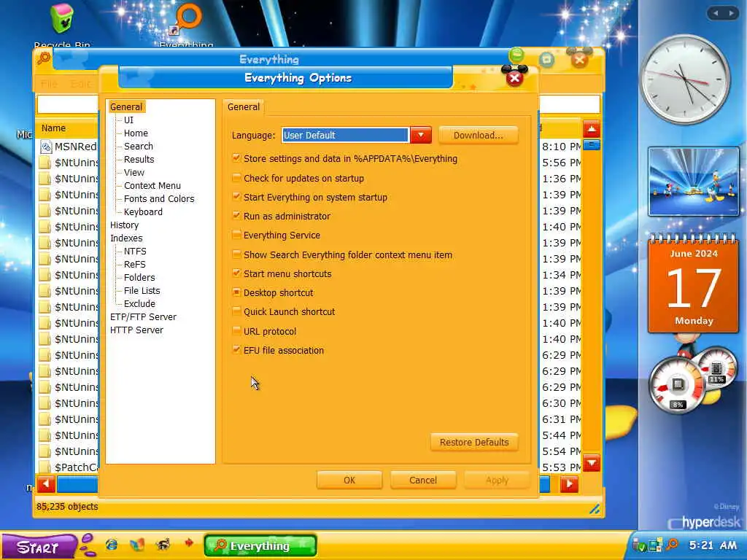Select Keyboard in the options tree
Image resolution: width=747 pixels, height=560 pixels.
click(143, 212)
